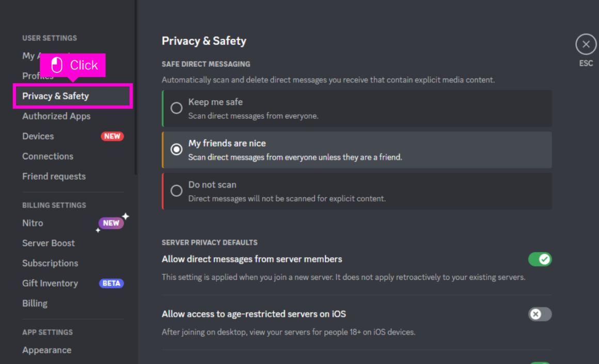Close settings with the ESC button
This screenshot has height=364, width=599.
point(586,44)
